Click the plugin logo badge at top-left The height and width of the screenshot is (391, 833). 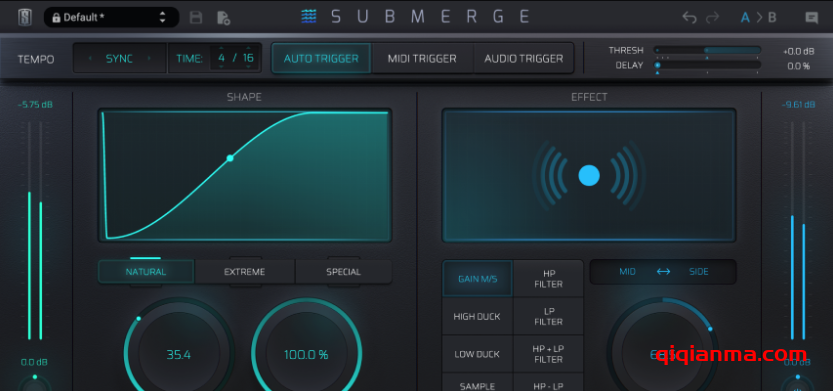[25, 18]
